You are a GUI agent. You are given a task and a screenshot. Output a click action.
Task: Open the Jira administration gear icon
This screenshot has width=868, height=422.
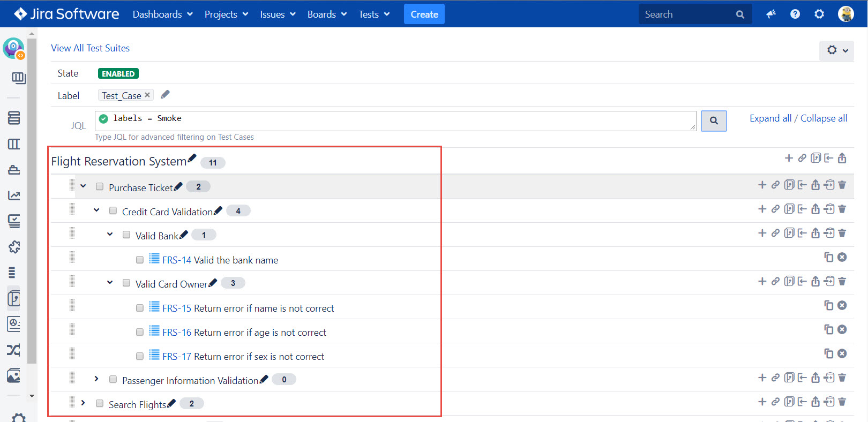pyautogui.click(x=819, y=14)
